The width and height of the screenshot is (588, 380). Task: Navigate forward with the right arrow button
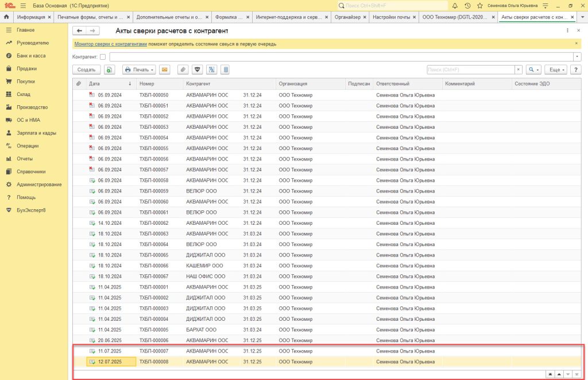(92, 31)
